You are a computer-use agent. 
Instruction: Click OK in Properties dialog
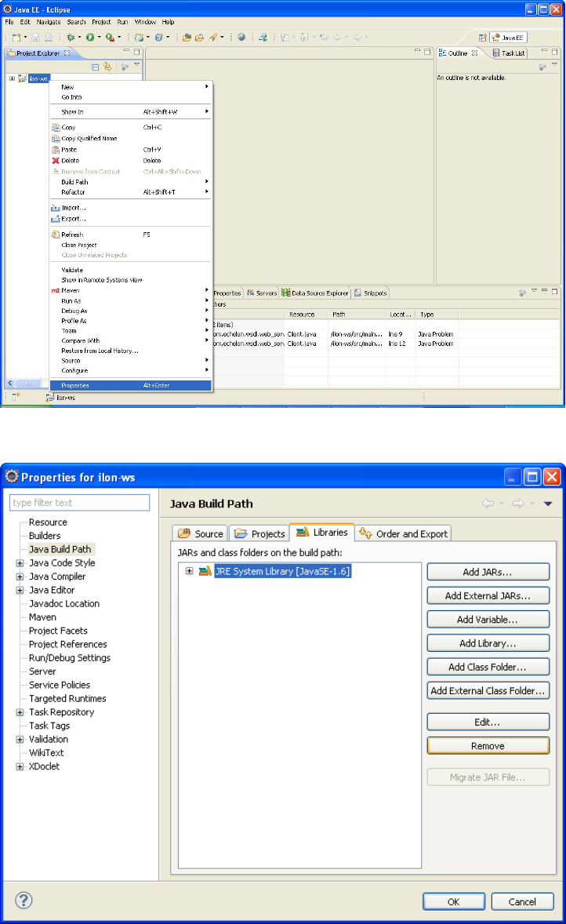pyautogui.click(x=454, y=901)
